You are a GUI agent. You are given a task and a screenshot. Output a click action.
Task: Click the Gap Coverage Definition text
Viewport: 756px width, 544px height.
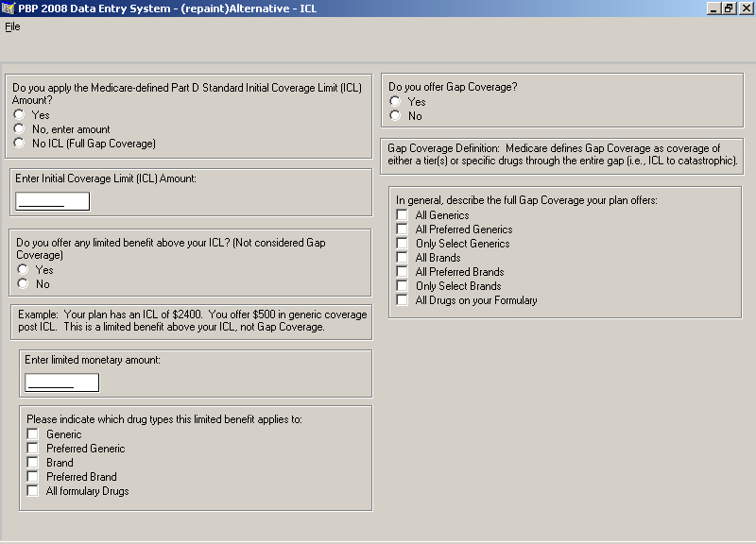[562, 154]
